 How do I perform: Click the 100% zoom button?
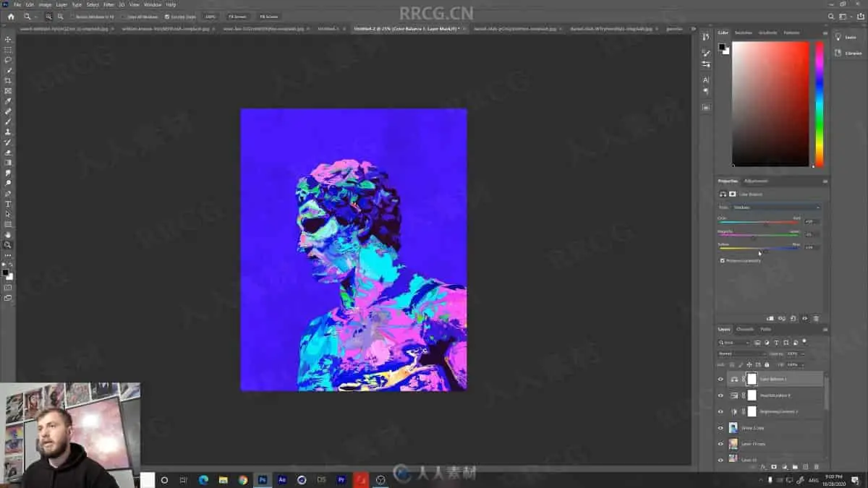[x=210, y=16]
